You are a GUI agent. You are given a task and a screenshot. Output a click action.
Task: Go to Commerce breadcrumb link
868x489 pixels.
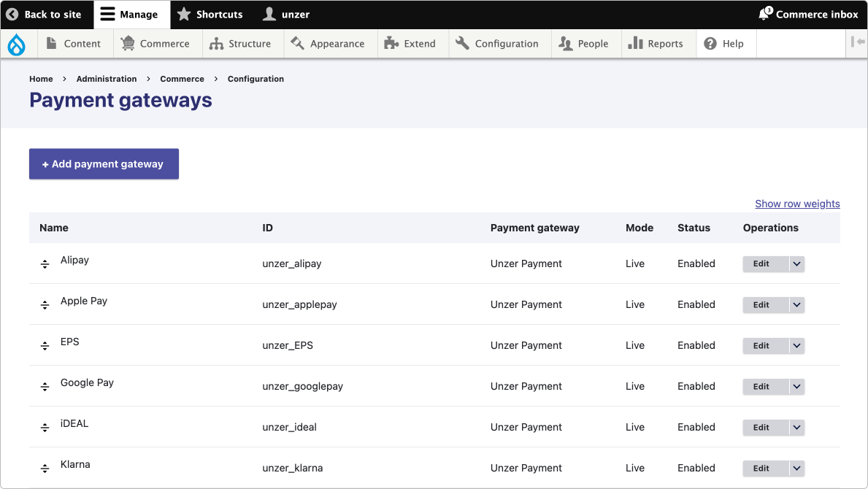click(x=182, y=79)
